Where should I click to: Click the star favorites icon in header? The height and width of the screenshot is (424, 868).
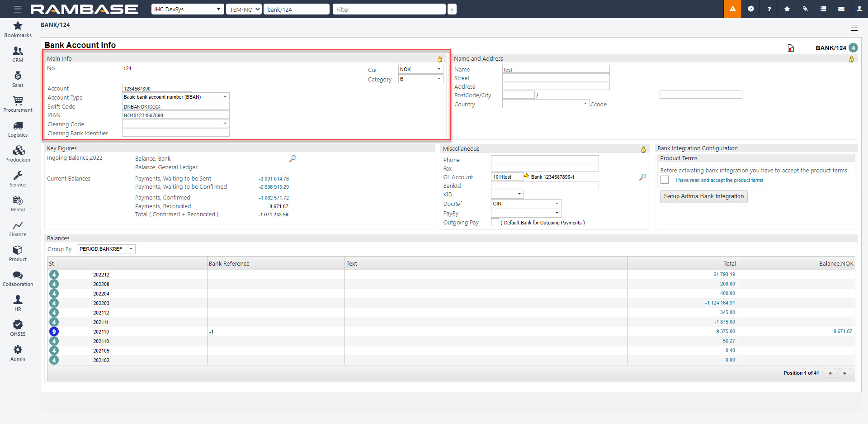click(787, 9)
